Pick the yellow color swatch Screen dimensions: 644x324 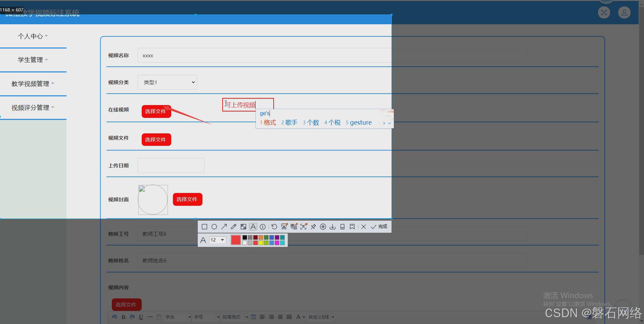click(x=261, y=242)
